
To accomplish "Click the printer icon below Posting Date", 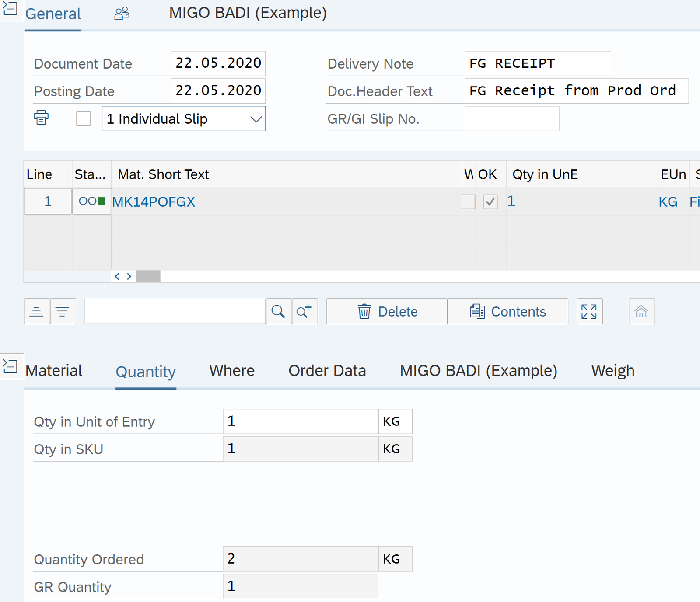I will pyautogui.click(x=41, y=118).
